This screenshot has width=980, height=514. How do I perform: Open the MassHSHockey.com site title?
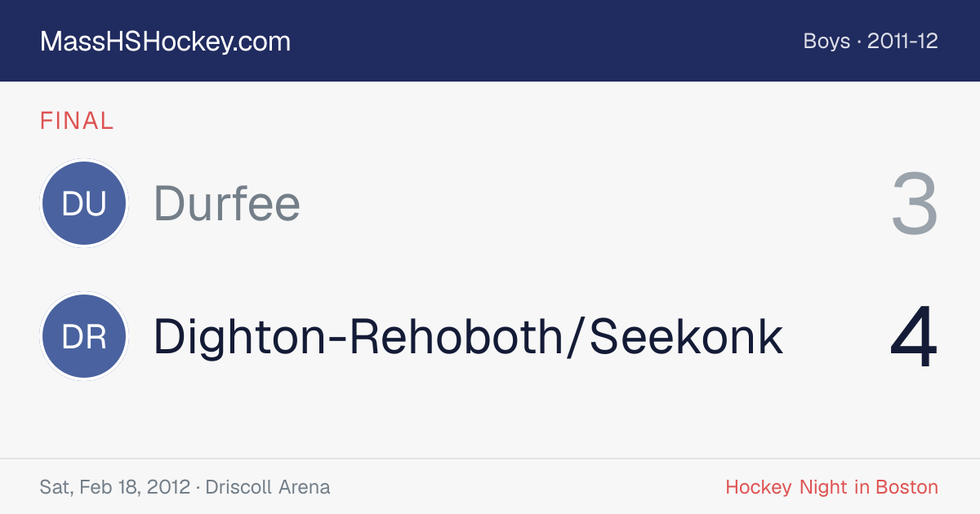[165, 42]
